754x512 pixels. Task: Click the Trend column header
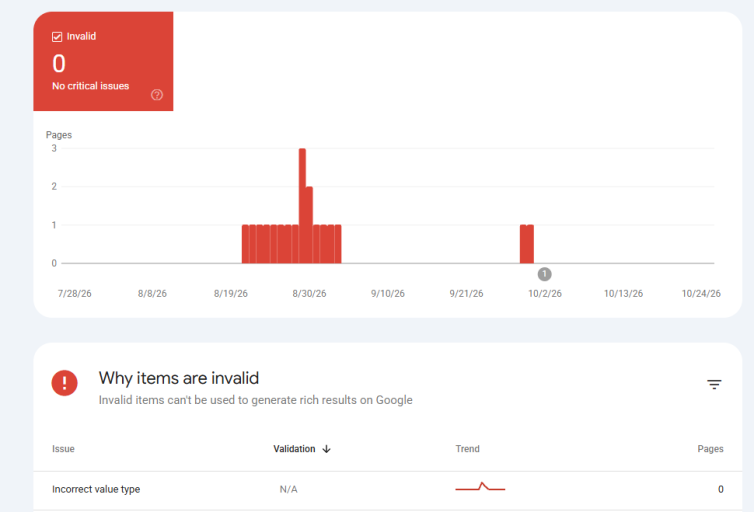467,449
